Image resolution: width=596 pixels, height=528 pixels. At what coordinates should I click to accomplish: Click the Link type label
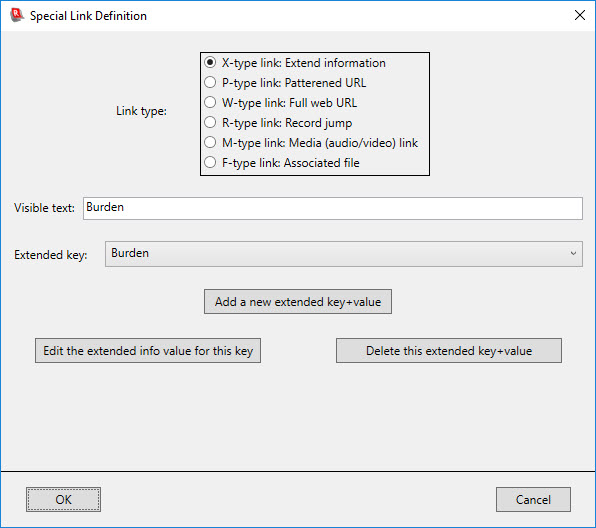pos(141,111)
